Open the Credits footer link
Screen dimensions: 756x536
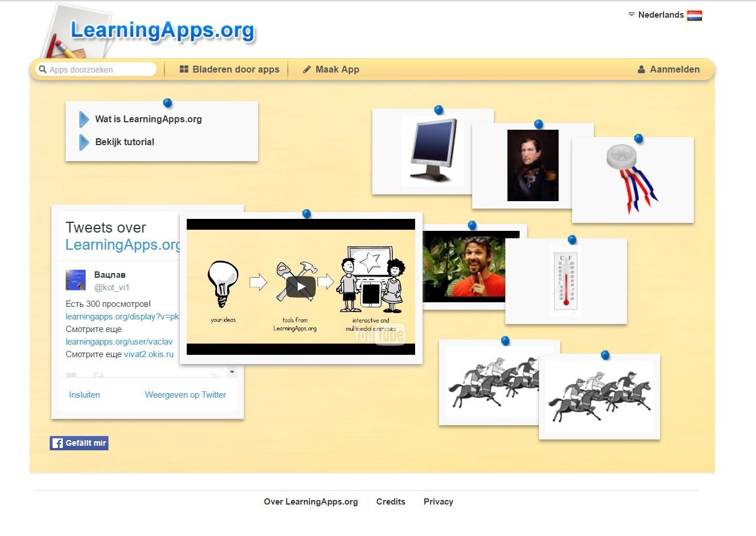point(391,502)
